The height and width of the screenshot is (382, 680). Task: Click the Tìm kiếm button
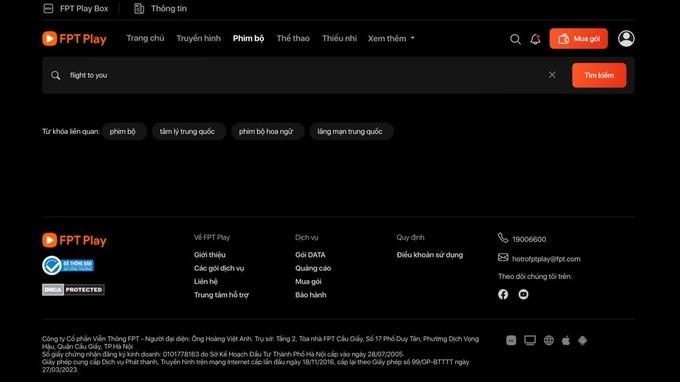(x=599, y=75)
